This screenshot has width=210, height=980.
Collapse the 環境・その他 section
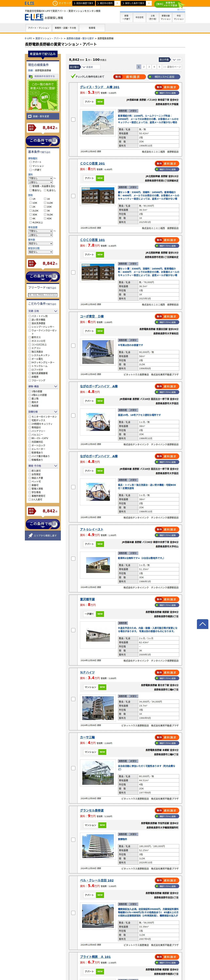pos(43,466)
